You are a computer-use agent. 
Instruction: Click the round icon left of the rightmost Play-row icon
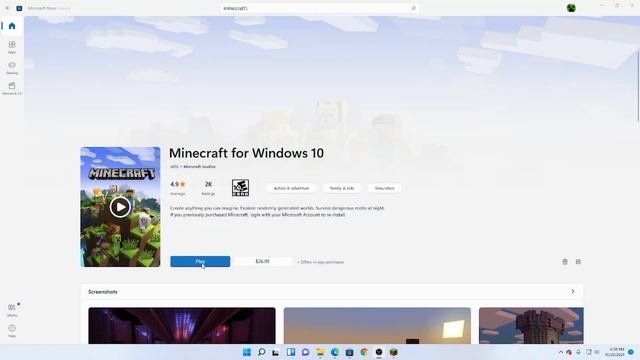[x=565, y=262]
